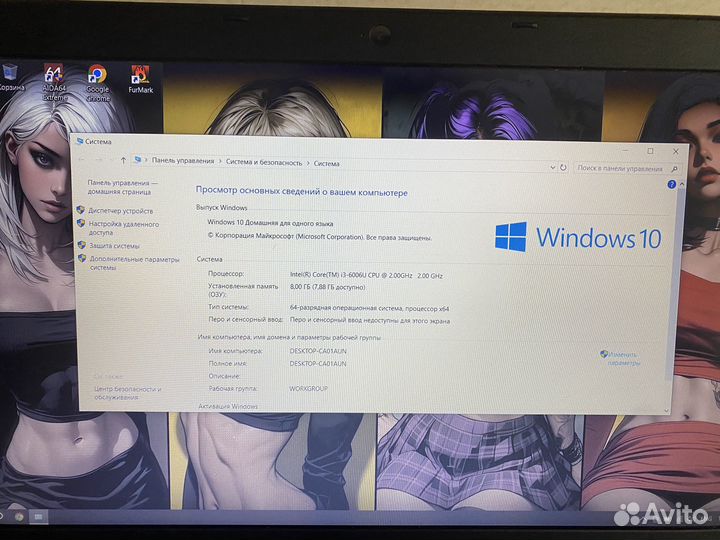The width and height of the screenshot is (720, 540).
Task: Click shield icon next to 'Диспетчер устройств'
Action: click(x=81, y=210)
